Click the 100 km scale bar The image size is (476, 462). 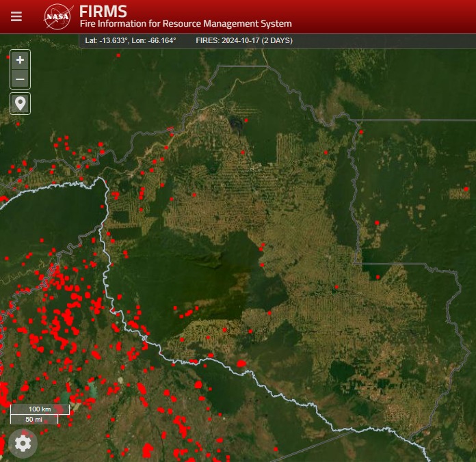[x=40, y=409]
